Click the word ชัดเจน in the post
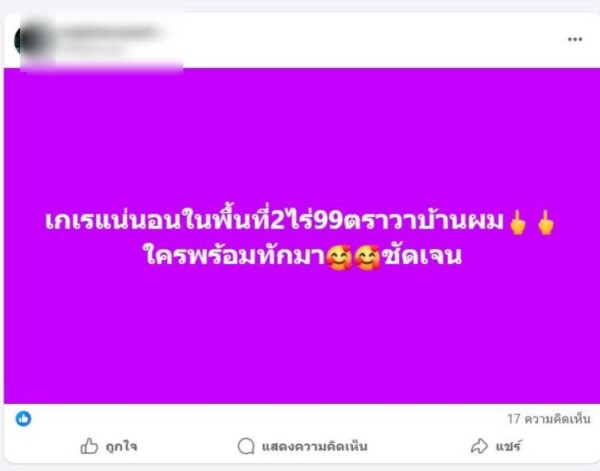The image size is (600, 471). 422,256
